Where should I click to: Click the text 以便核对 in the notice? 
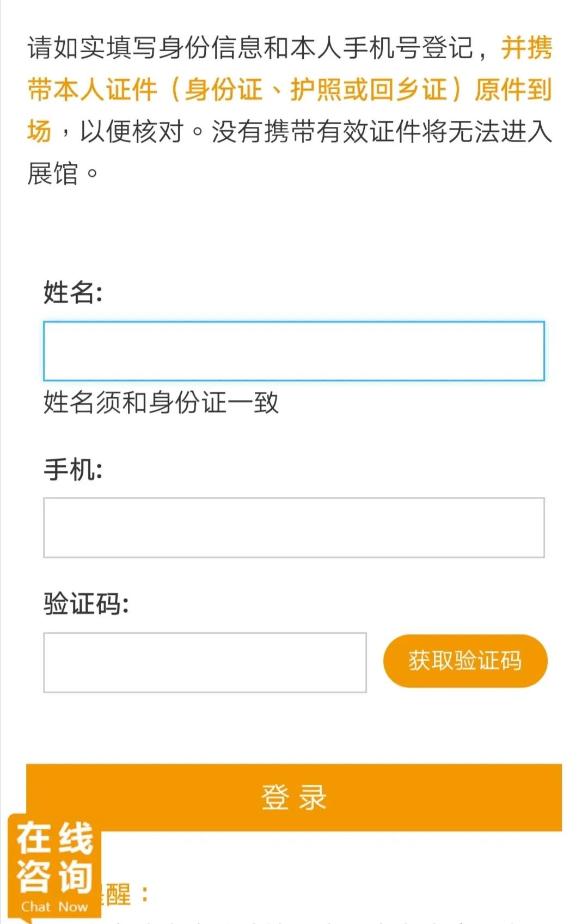coord(132,131)
